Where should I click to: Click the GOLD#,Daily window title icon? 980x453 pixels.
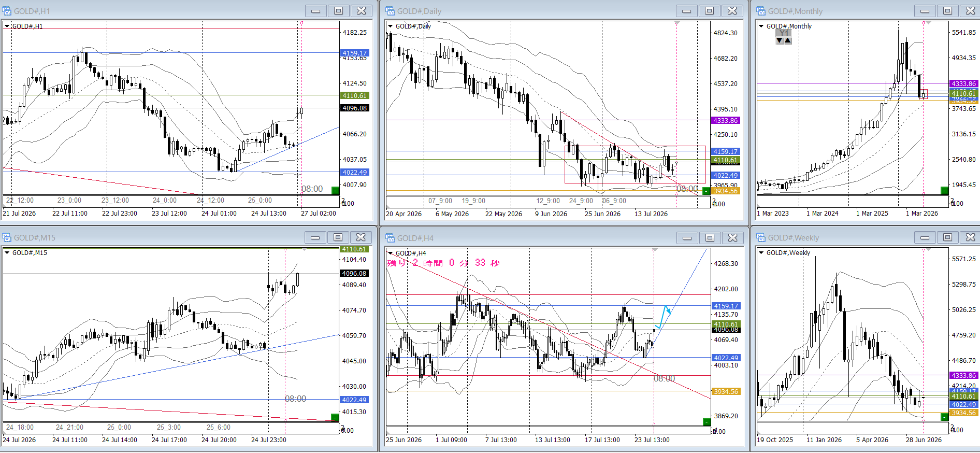click(x=390, y=11)
